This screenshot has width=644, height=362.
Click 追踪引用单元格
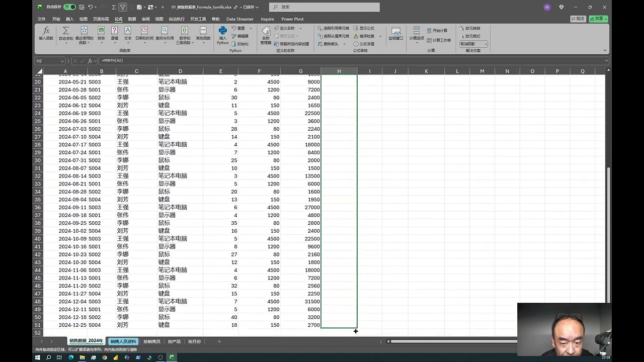pyautogui.click(x=333, y=28)
